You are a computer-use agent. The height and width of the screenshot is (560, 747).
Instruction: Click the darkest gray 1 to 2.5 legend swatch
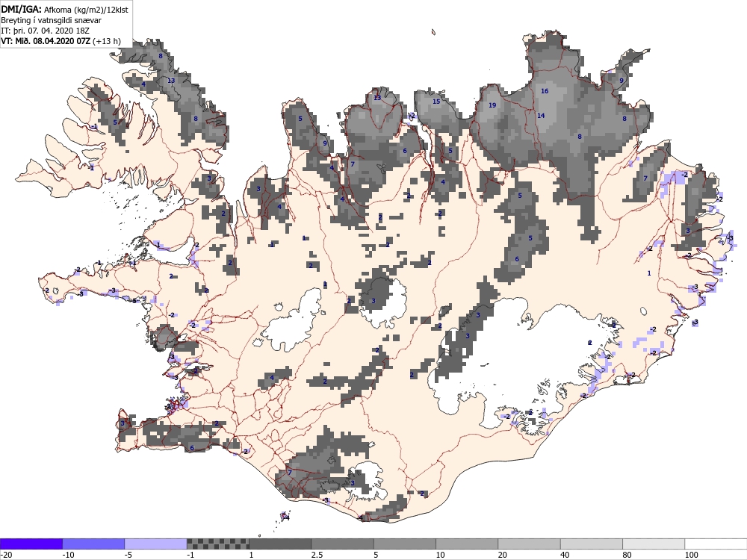(280, 544)
